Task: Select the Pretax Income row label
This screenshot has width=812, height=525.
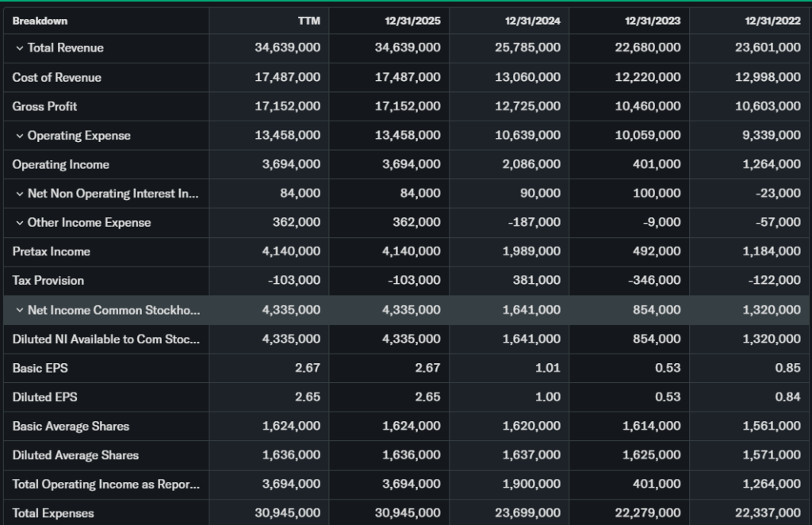Action: (x=51, y=251)
